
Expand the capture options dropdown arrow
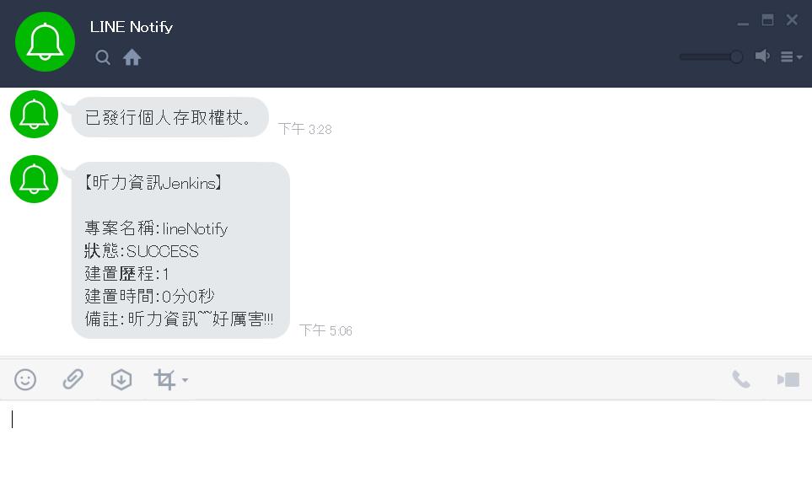185,380
